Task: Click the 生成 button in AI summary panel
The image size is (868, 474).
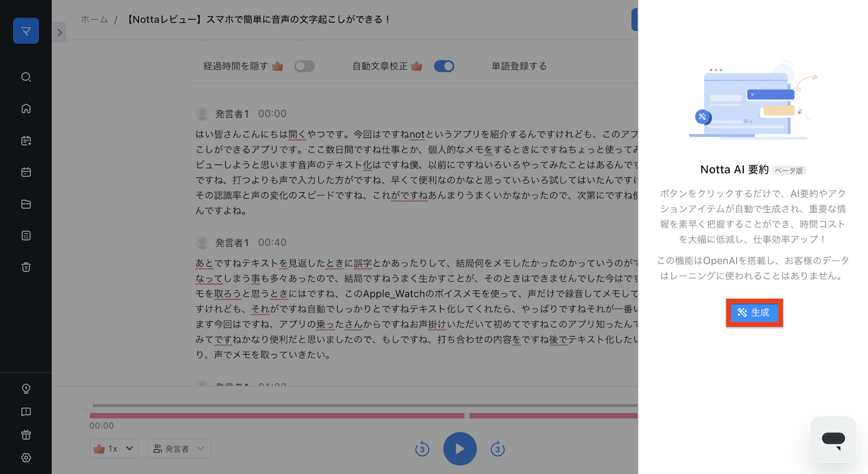Action: (x=754, y=313)
